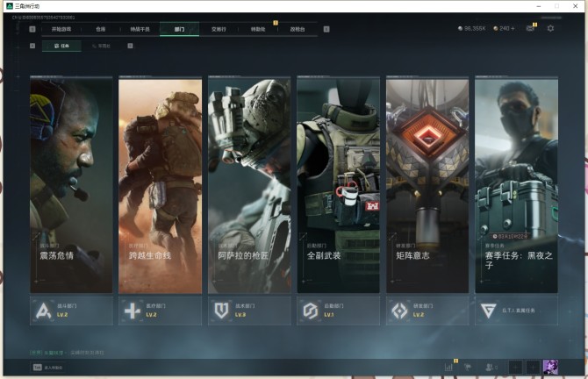
Task: Open the 赛季任务：黑夜之子 card
Action: pos(516,185)
